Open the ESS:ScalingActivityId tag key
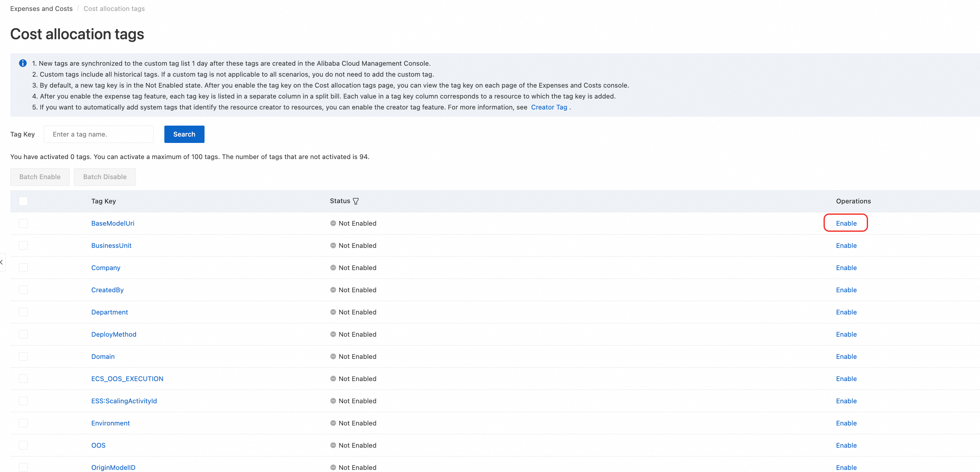Image resolution: width=980 pixels, height=472 pixels. click(124, 401)
